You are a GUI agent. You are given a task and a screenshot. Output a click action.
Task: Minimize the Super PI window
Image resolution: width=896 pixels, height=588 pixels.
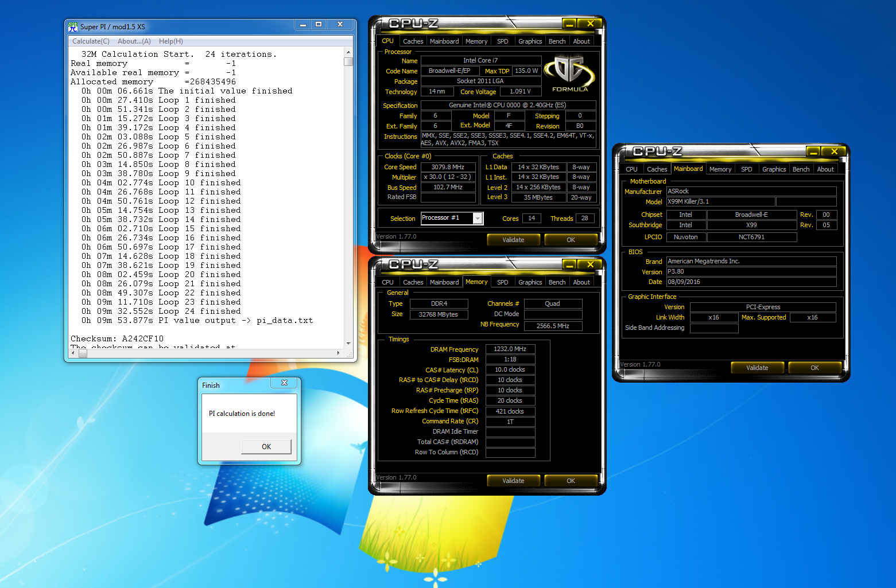point(303,24)
